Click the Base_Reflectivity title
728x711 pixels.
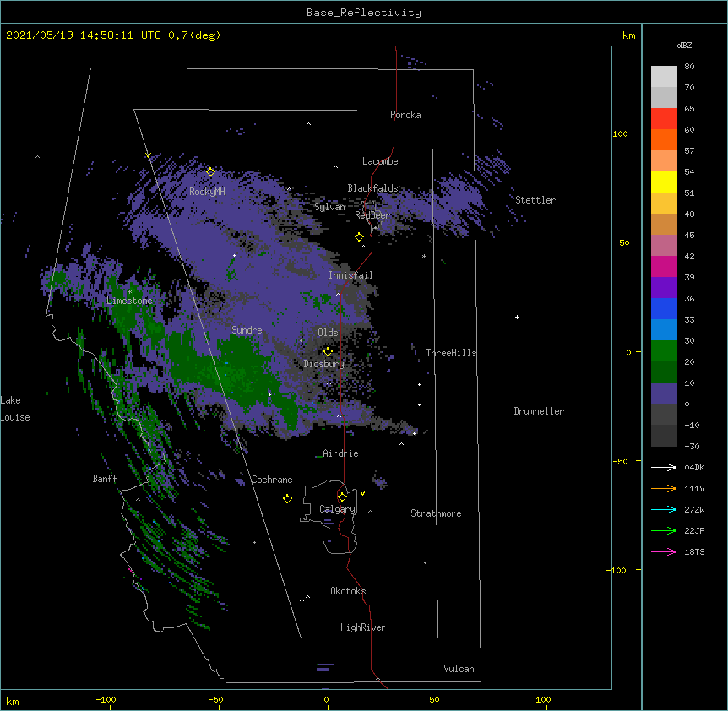364,13
